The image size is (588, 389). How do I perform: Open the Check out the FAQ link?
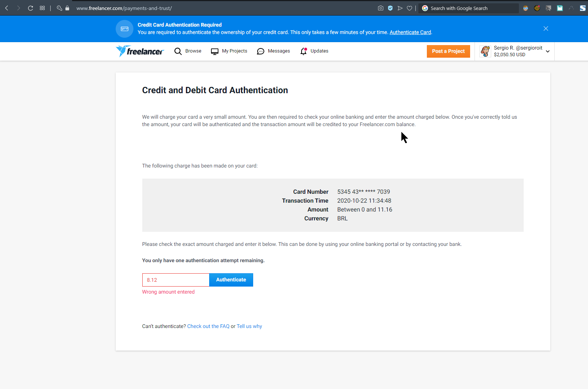208,326
